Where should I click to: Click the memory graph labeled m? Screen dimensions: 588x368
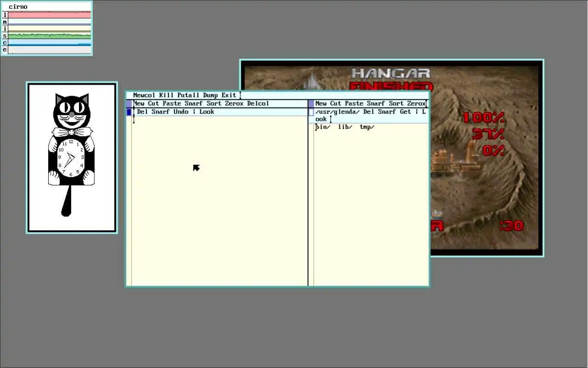coord(50,22)
